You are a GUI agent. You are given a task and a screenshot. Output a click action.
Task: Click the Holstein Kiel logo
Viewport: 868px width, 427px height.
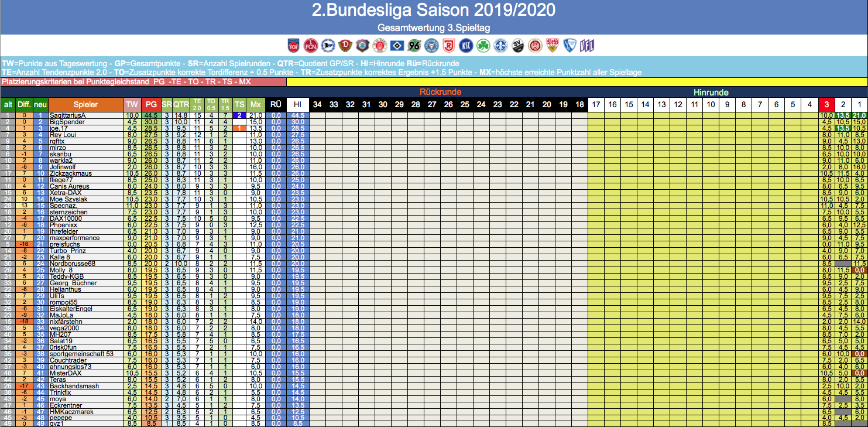[x=431, y=46]
